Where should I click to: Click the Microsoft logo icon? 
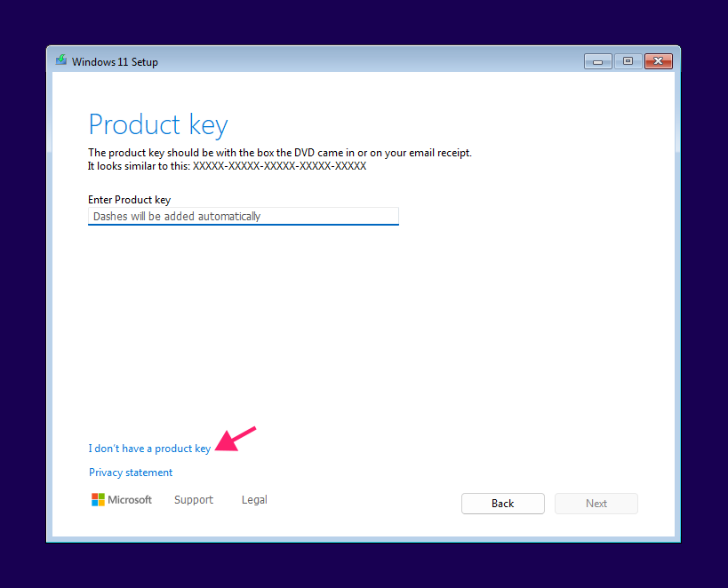(x=98, y=500)
